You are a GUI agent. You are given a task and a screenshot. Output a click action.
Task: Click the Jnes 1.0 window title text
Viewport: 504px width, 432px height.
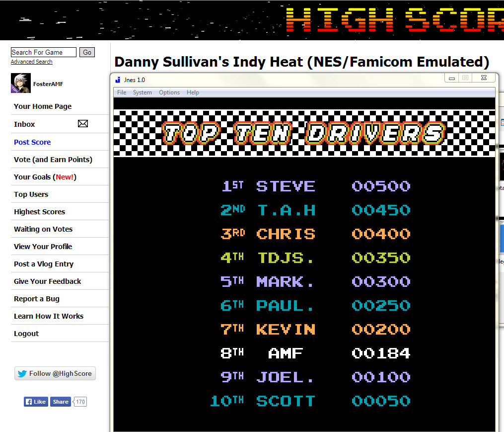click(135, 80)
